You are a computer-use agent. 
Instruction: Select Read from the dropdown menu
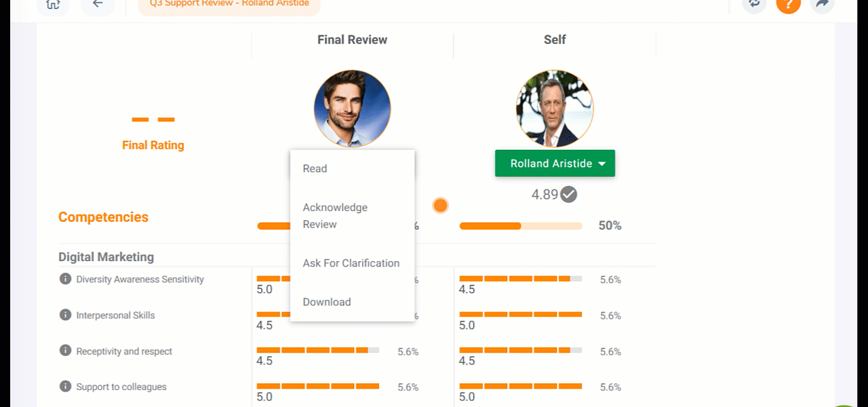pyautogui.click(x=315, y=168)
